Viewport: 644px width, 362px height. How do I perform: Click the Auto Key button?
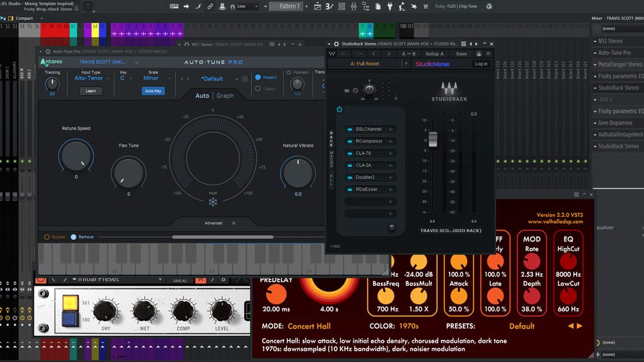pos(153,91)
